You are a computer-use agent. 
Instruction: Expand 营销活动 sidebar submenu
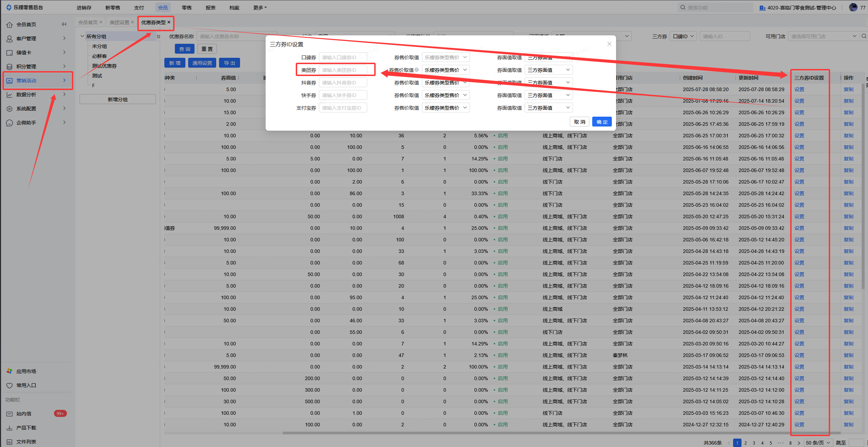point(64,80)
